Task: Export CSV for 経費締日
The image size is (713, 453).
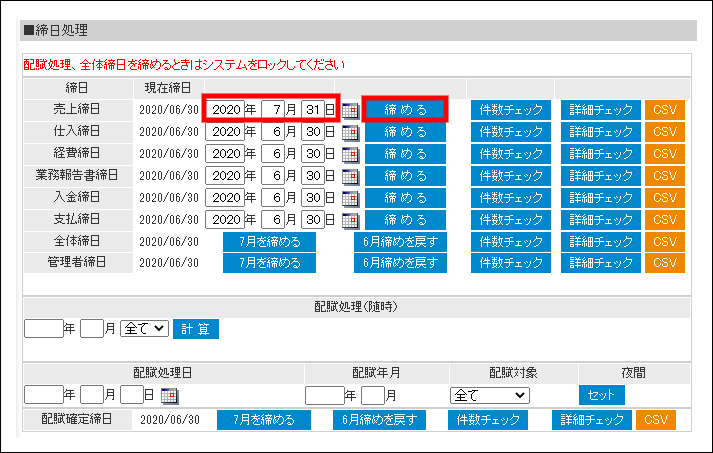Action: 665,154
